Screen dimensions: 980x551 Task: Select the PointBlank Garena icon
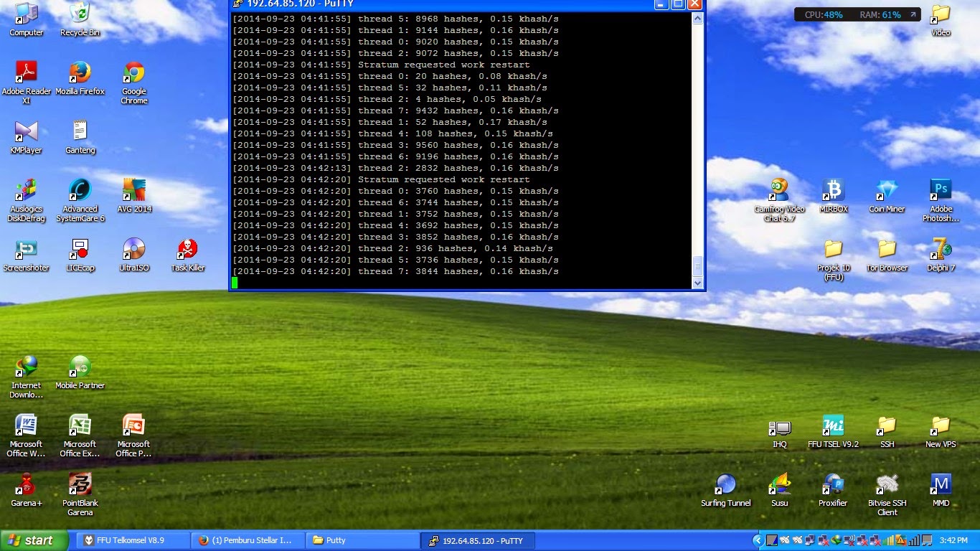point(80,494)
